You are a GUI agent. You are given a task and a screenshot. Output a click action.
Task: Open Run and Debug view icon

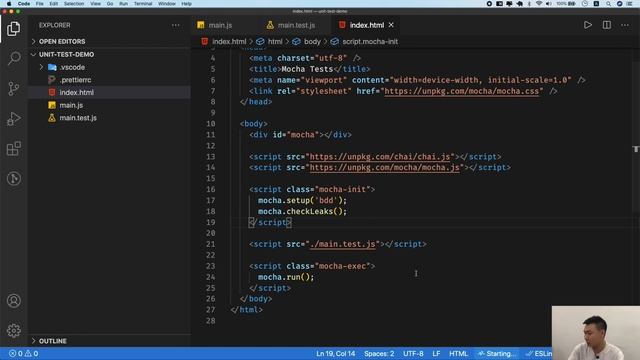tap(13, 119)
